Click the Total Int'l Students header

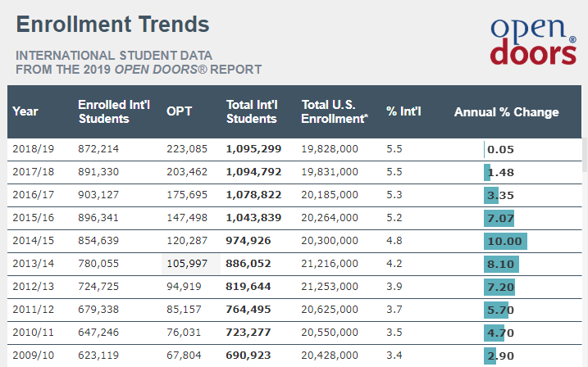coord(251,111)
